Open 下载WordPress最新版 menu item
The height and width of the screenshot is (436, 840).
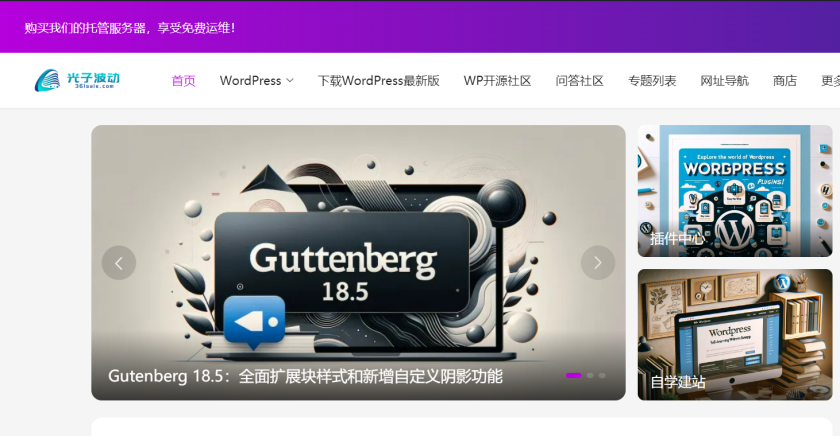click(x=379, y=81)
